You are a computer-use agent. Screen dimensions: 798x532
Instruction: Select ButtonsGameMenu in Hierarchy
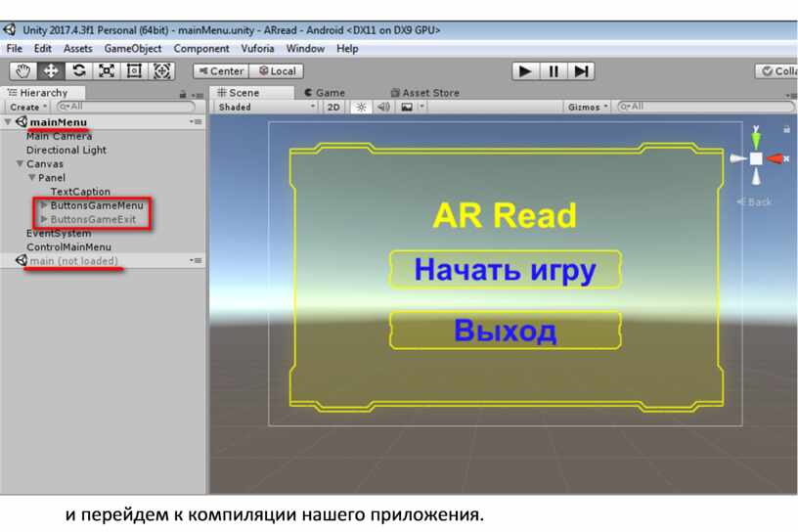point(97,205)
